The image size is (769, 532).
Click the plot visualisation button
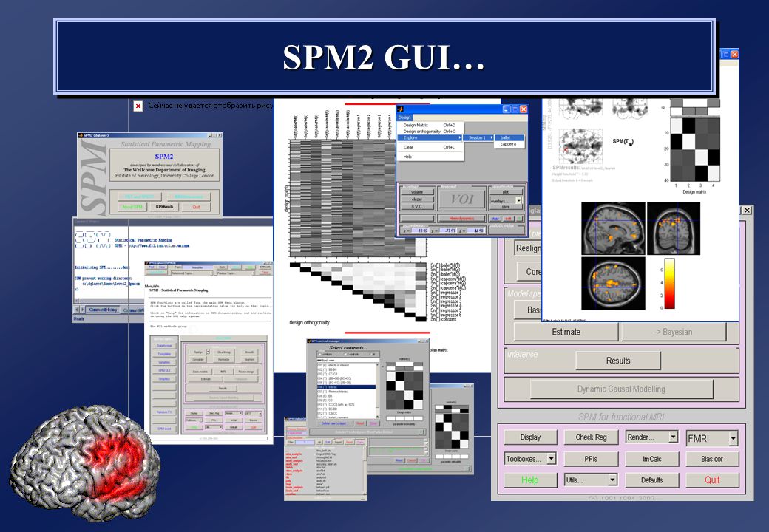point(506,192)
